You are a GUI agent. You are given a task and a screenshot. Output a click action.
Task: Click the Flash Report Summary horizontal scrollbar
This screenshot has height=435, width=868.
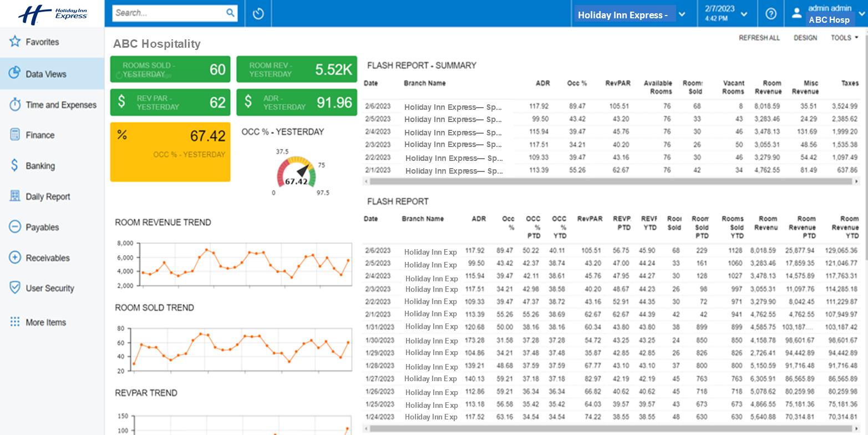pos(610,181)
